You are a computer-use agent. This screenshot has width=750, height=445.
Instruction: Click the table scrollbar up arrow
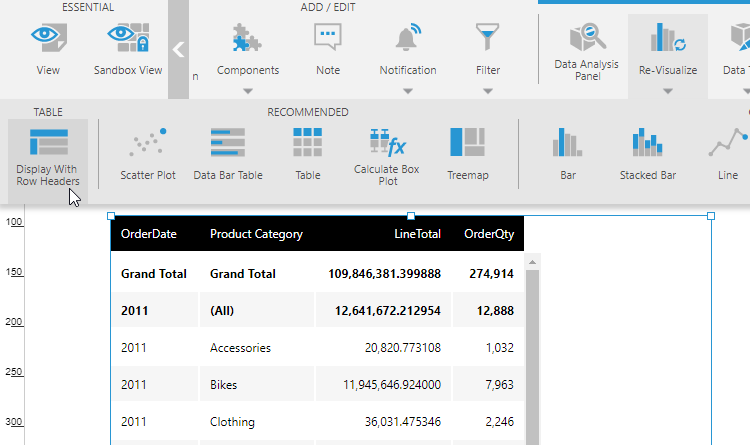click(532, 262)
